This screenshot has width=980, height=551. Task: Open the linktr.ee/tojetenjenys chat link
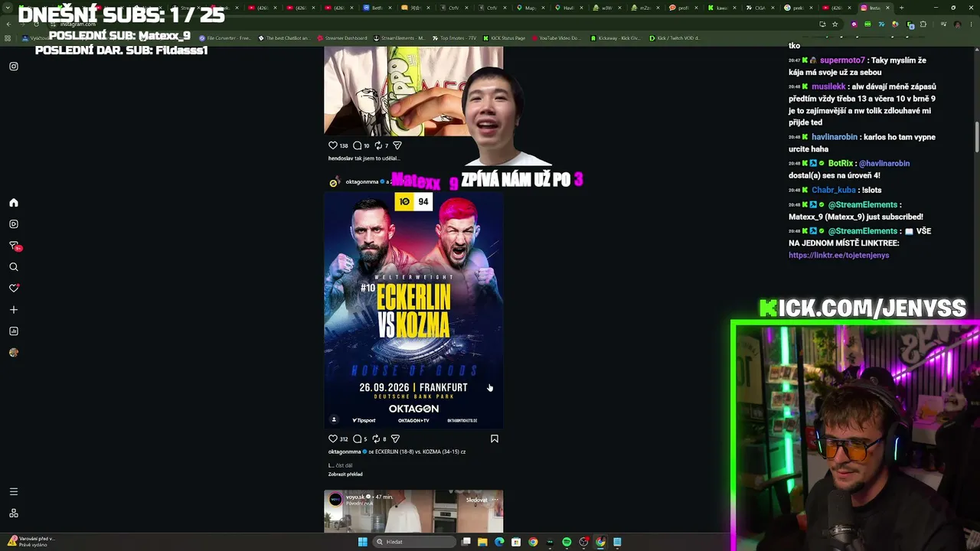point(839,256)
